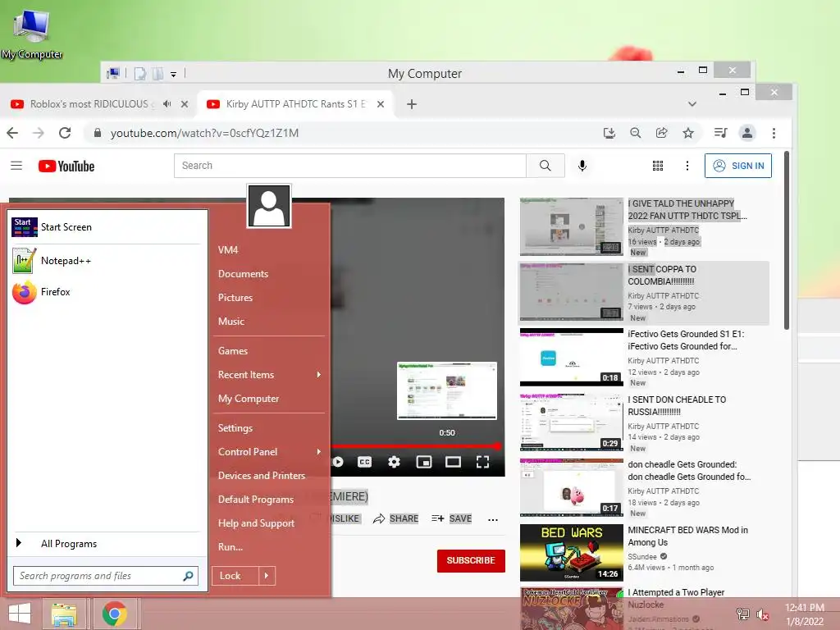Toggle closed captions on video
The image size is (840, 630).
[x=364, y=462]
